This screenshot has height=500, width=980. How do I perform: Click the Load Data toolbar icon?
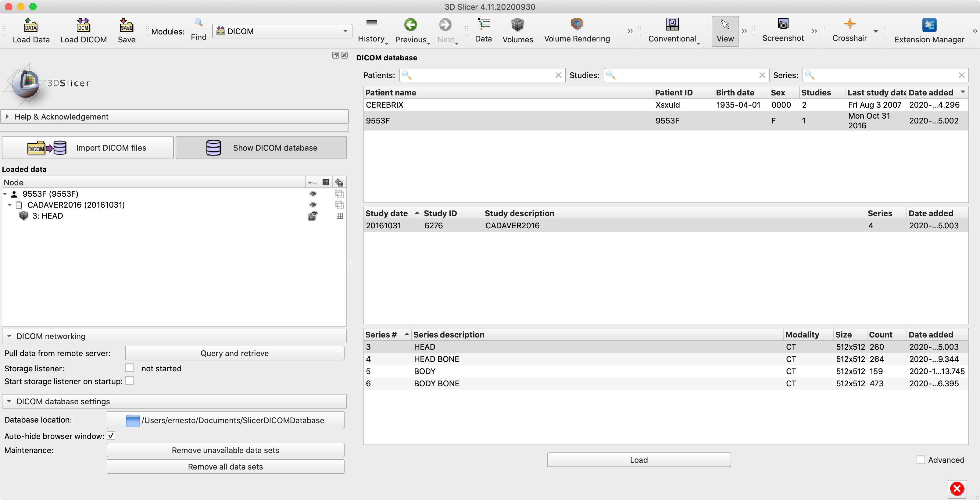(31, 31)
